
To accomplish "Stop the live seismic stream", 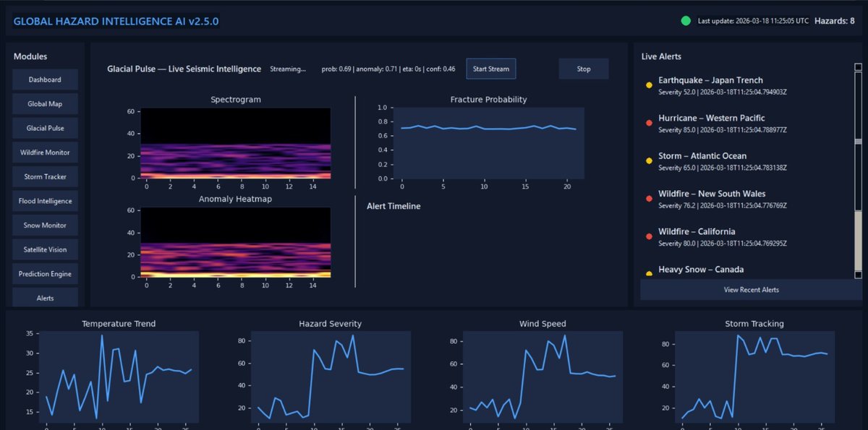I will pos(583,69).
